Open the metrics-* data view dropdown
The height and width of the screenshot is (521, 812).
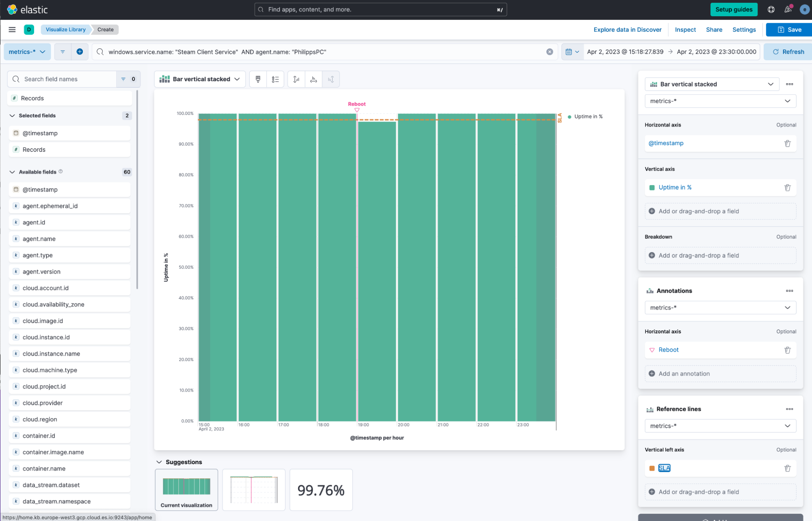pyautogui.click(x=27, y=52)
